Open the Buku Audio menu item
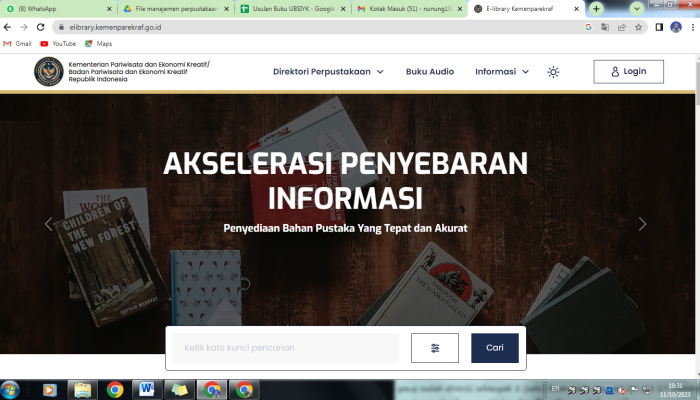700x400 pixels. [429, 72]
